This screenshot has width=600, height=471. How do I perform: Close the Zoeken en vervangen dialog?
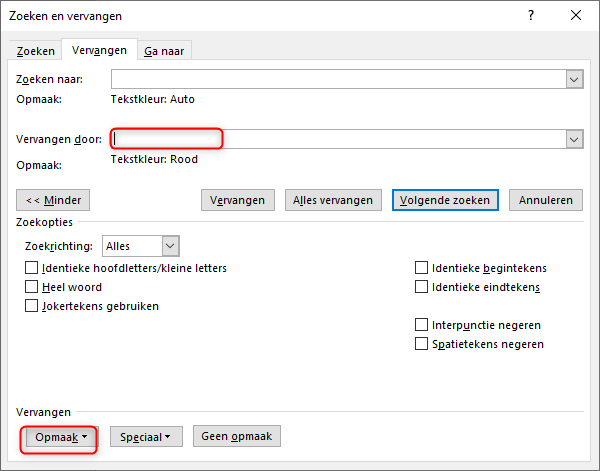[575, 16]
